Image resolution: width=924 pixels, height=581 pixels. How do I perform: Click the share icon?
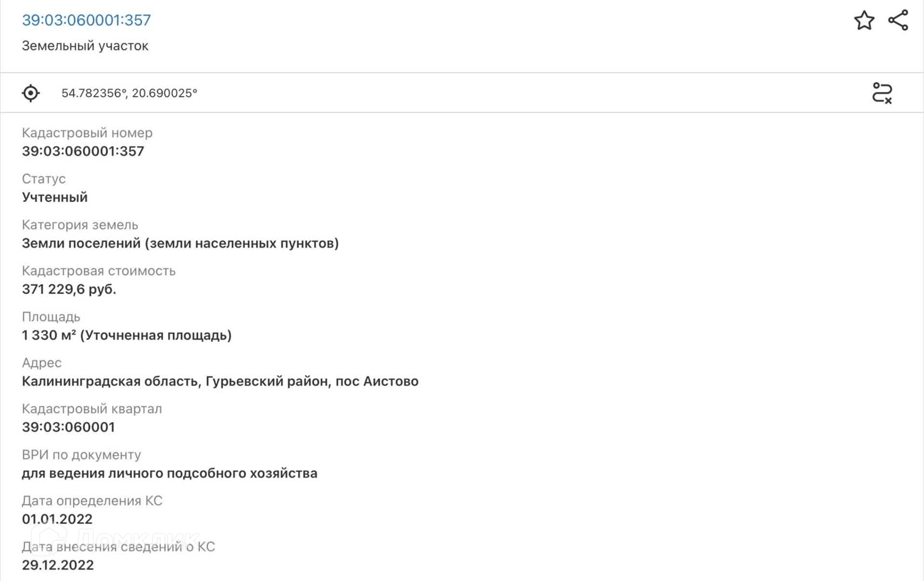(x=898, y=21)
